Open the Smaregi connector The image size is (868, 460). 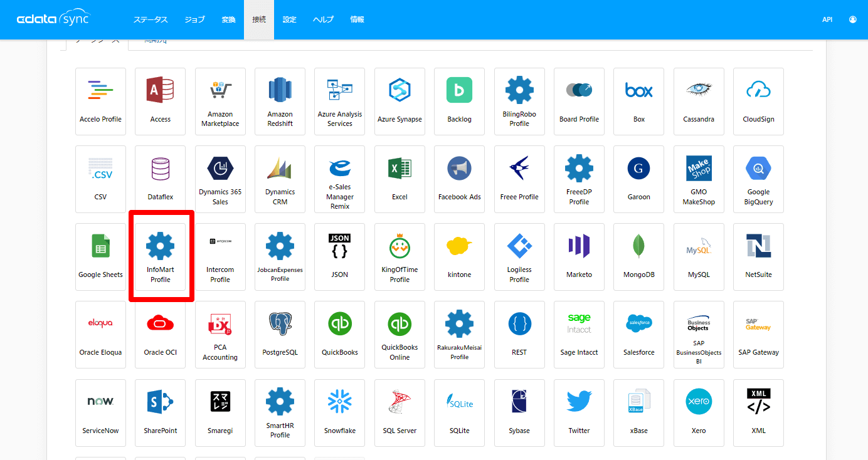(220, 413)
